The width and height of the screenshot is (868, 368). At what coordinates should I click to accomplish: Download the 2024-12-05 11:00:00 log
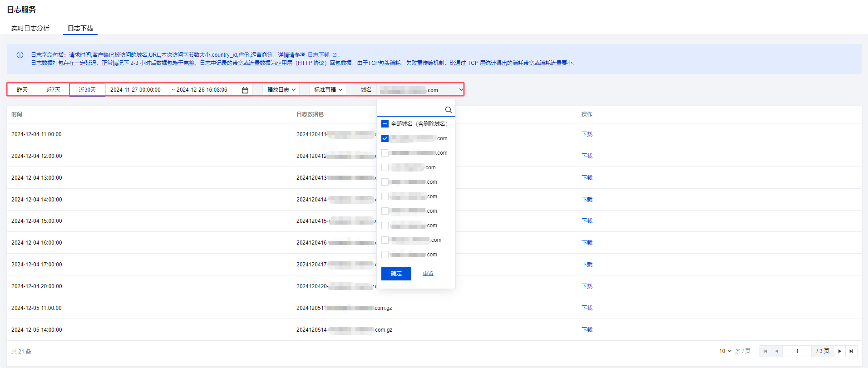[587, 308]
